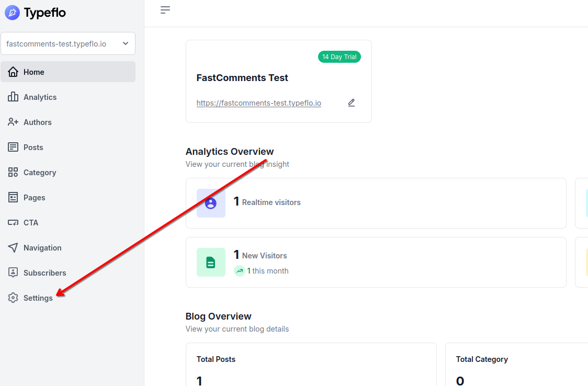Click the Realtime visitors user icon
Image resolution: width=588 pixels, height=386 pixels.
point(211,203)
